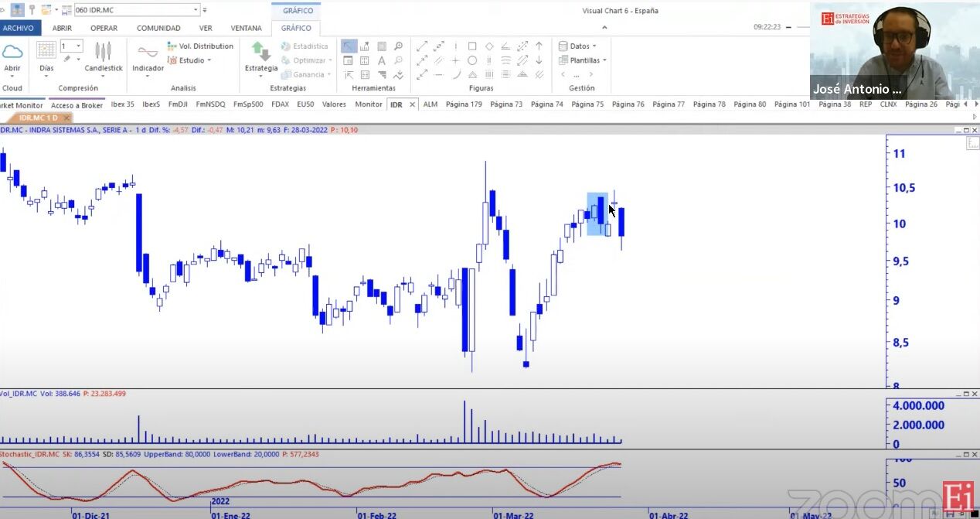Expand the symbol selector '060 IDR.MC'
The height and width of the screenshot is (519, 980).
click(195, 10)
